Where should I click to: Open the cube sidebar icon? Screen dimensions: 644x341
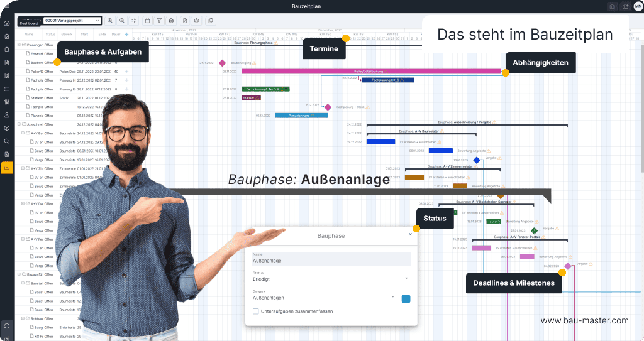[6, 128]
